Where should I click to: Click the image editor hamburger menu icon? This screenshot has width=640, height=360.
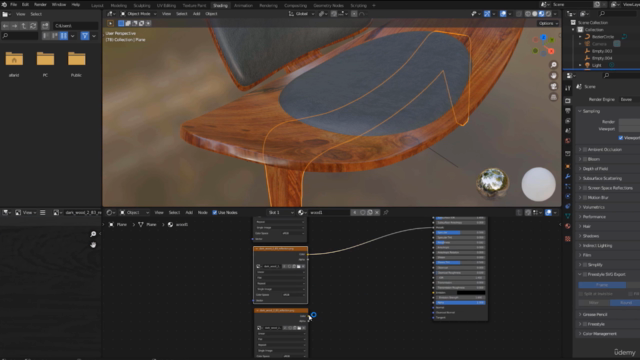point(42,213)
